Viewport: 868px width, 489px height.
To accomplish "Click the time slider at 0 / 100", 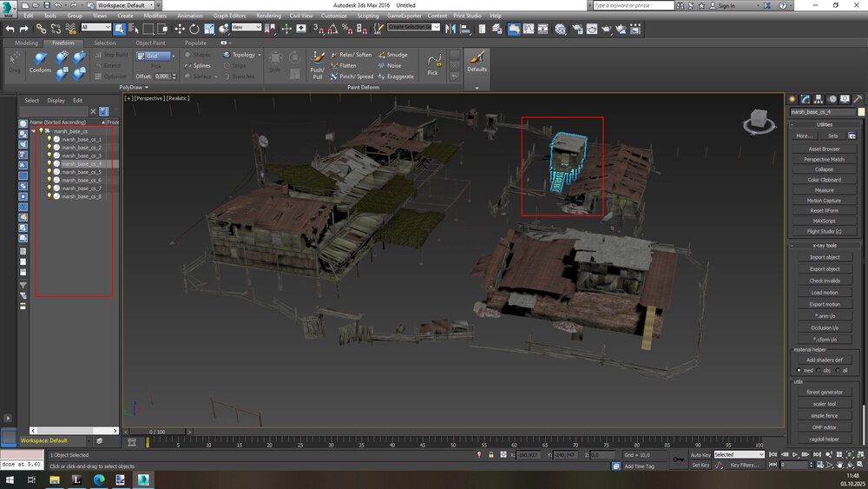I will pyautogui.click(x=157, y=431).
